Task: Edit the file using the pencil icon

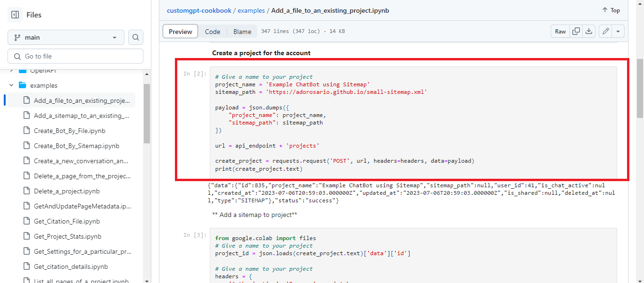Action: click(606, 31)
